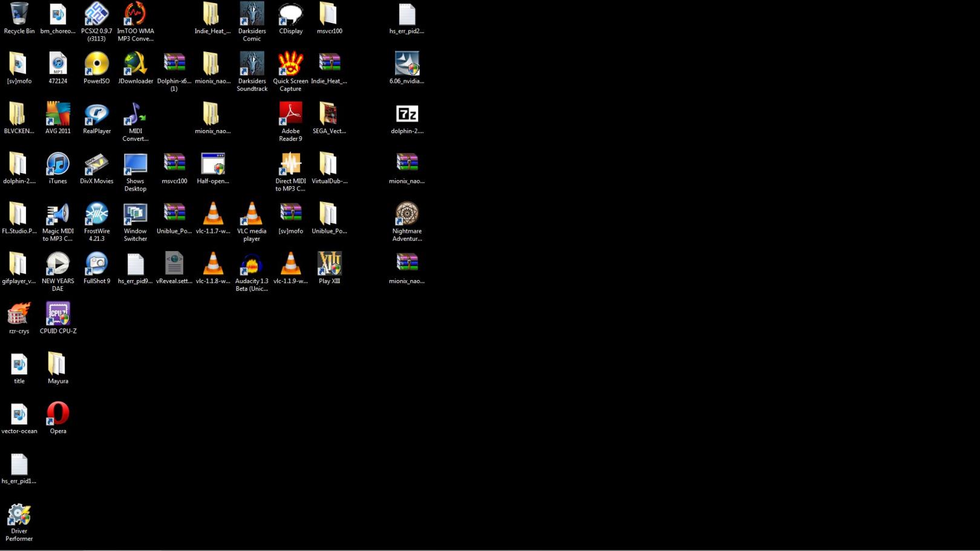Select the Adobe Reader 9 icon
The height and width of the screenshot is (551, 980).
coord(290,114)
